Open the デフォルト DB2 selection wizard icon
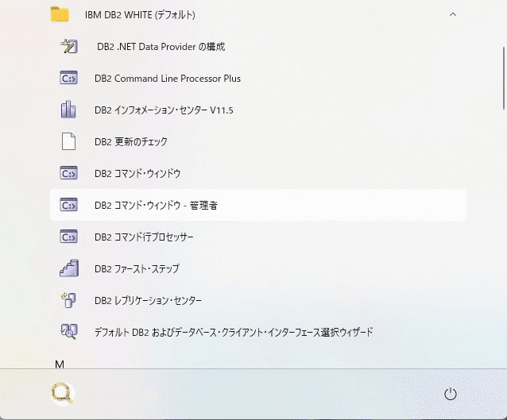507x420 pixels. [x=69, y=332]
